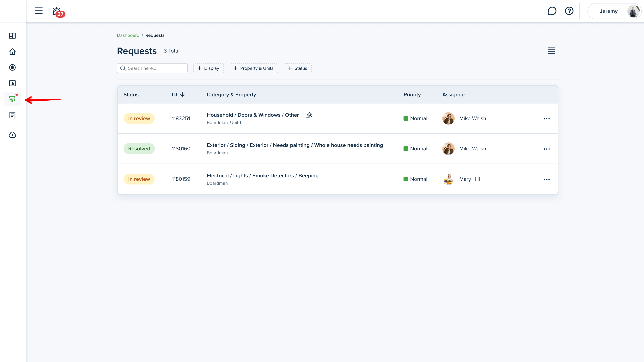Viewport: 644px width, 362px height.
Task: Go to properties home sidebar icon
Action: (12, 52)
